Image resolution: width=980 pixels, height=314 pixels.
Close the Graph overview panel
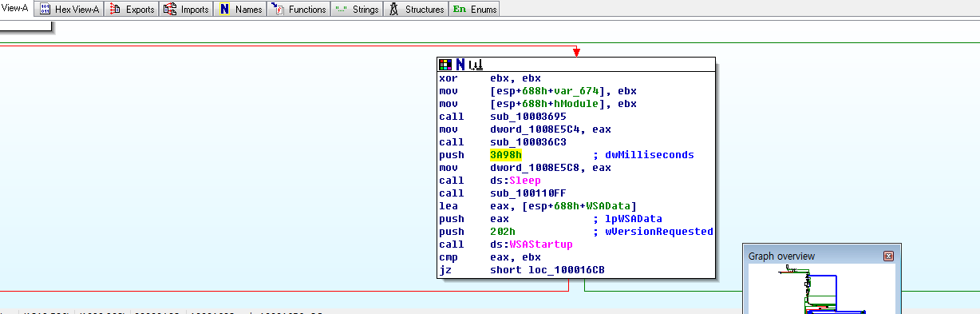[x=888, y=256]
